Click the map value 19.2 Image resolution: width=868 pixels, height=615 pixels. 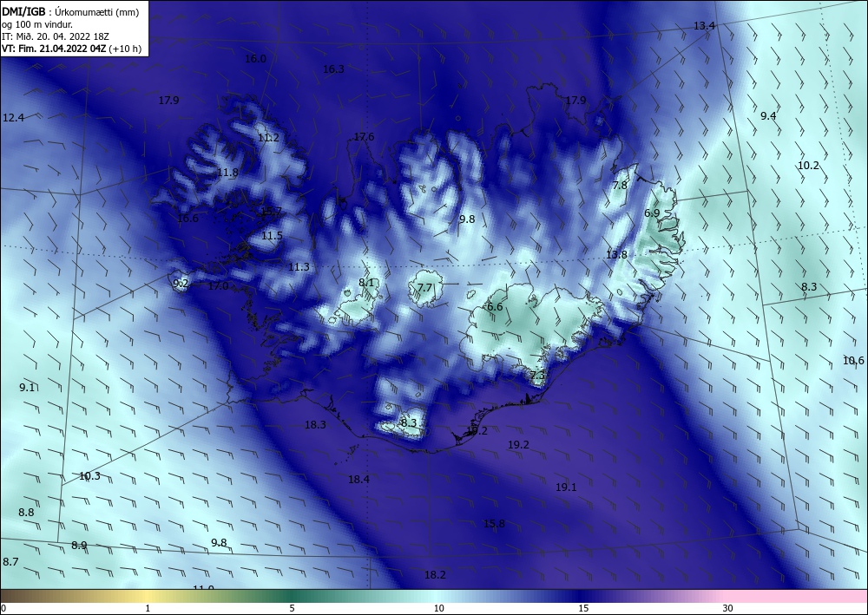[518, 445]
